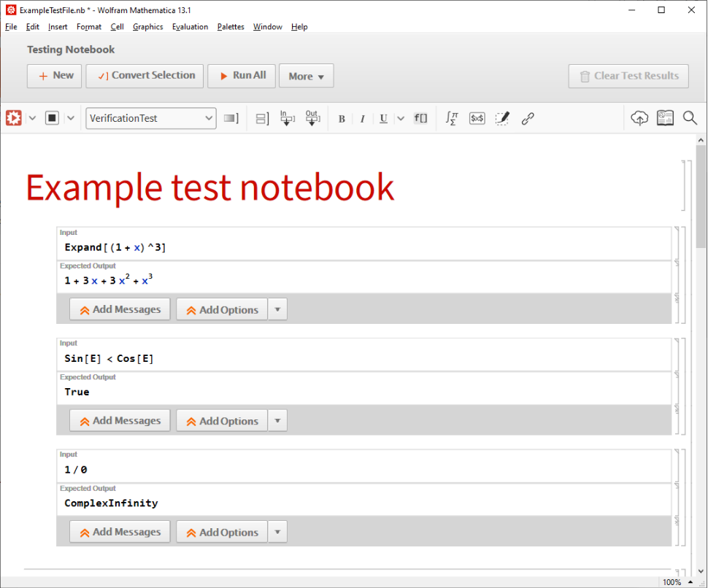This screenshot has width=708, height=588.
Task: Open the Palettes menu
Action: click(231, 27)
